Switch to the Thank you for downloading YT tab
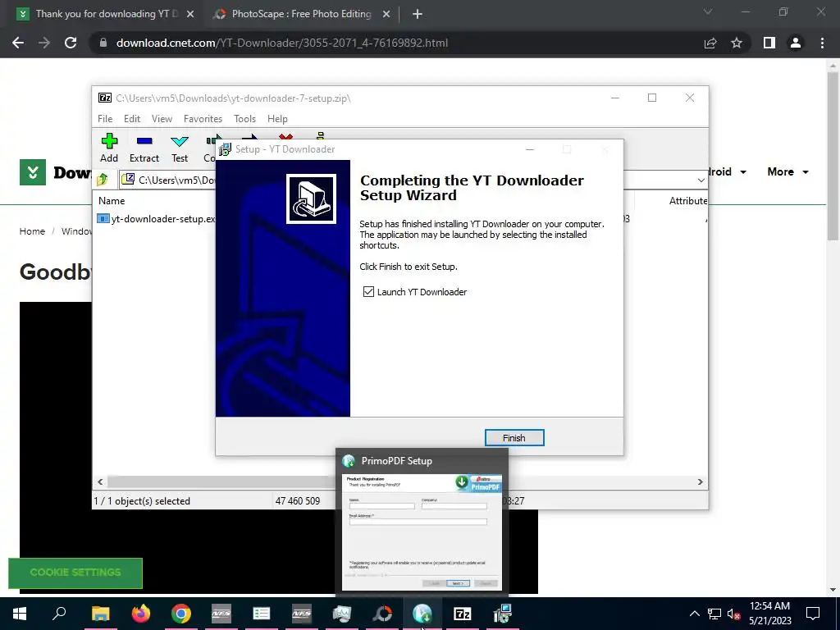 106,14
